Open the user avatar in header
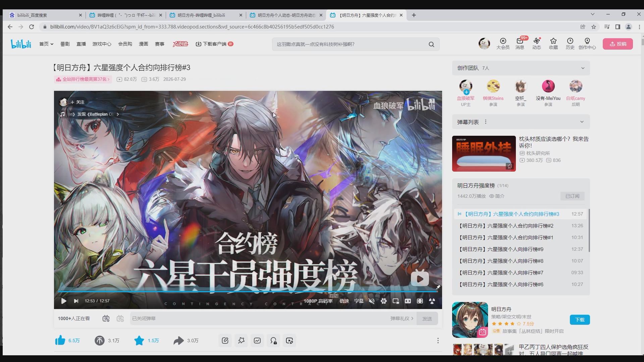This screenshot has width=644, height=362. [484, 44]
